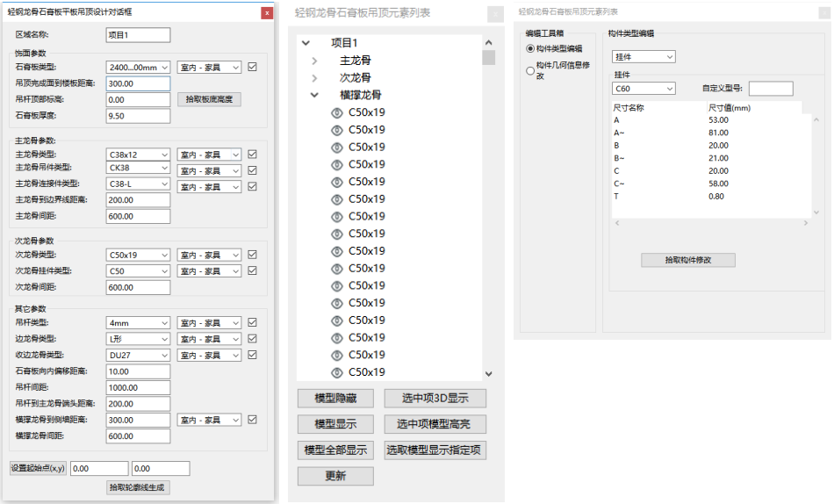Toggle the 石膏板类型 row checkbox
The width and height of the screenshot is (834, 504).
253,67
